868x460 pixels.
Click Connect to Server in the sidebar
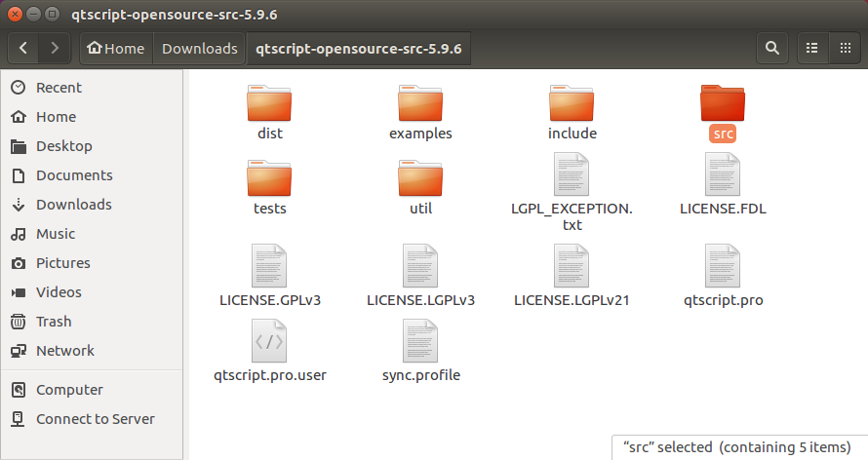[x=95, y=419]
